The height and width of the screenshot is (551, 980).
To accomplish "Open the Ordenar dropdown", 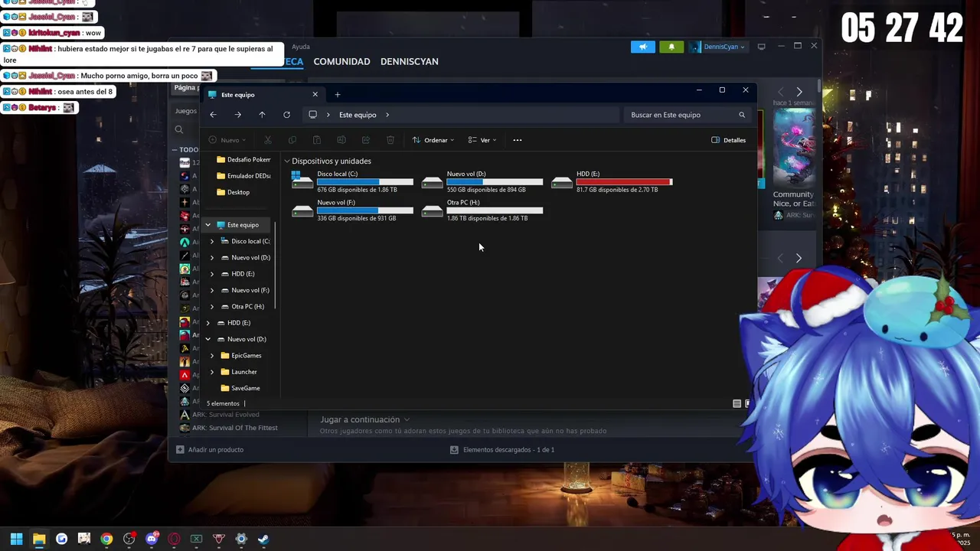I will (433, 140).
